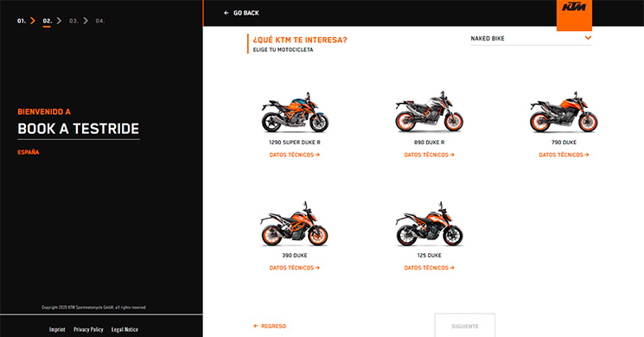Image resolution: width=644 pixels, height=337 pixels.
Task: Click the ¿QUÉ KTM TE INTERESA? heading
Action: coord(300,40)
